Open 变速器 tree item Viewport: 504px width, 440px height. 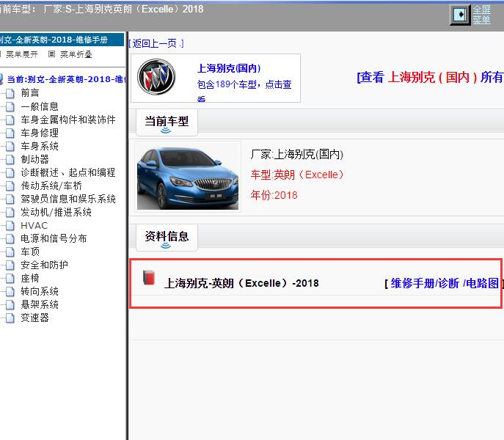point(34,318)
